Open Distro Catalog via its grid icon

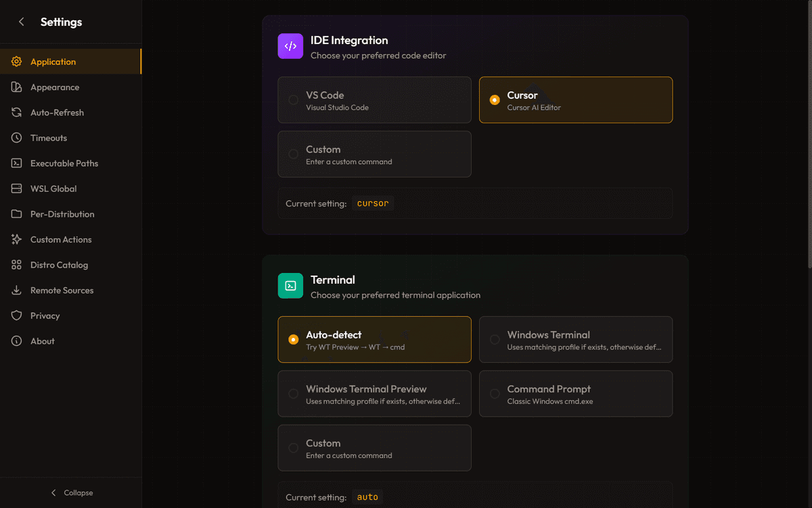16,264
